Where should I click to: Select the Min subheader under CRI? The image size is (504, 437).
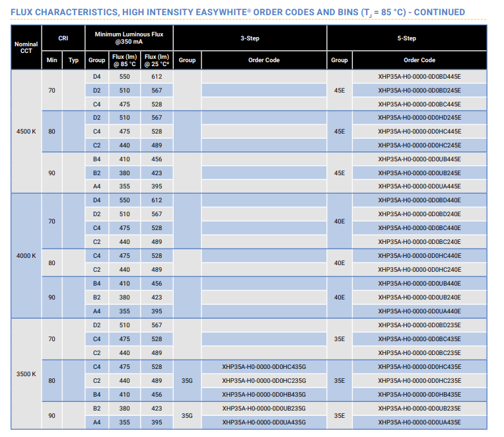[x=52, y=60]
